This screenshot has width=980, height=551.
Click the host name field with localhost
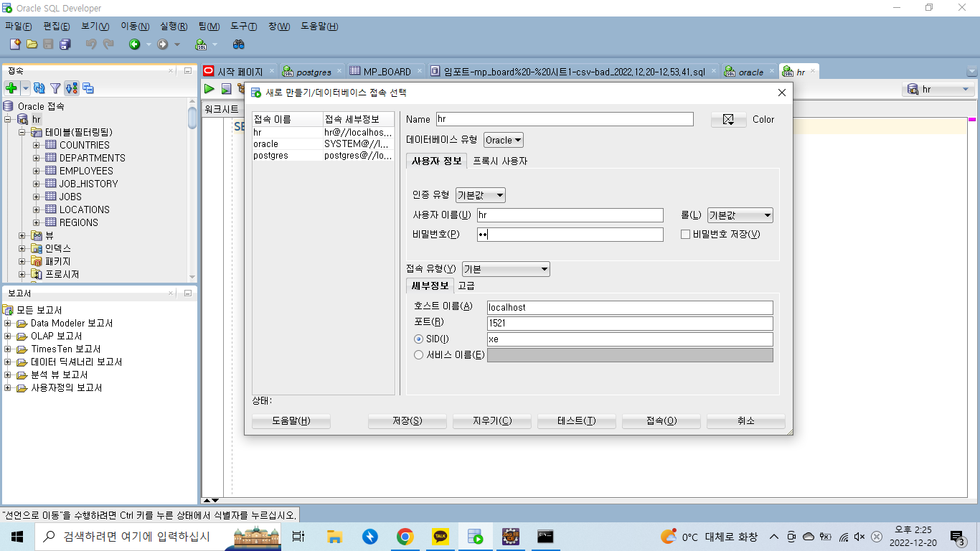pyautogui.click(x=630, y=307)
